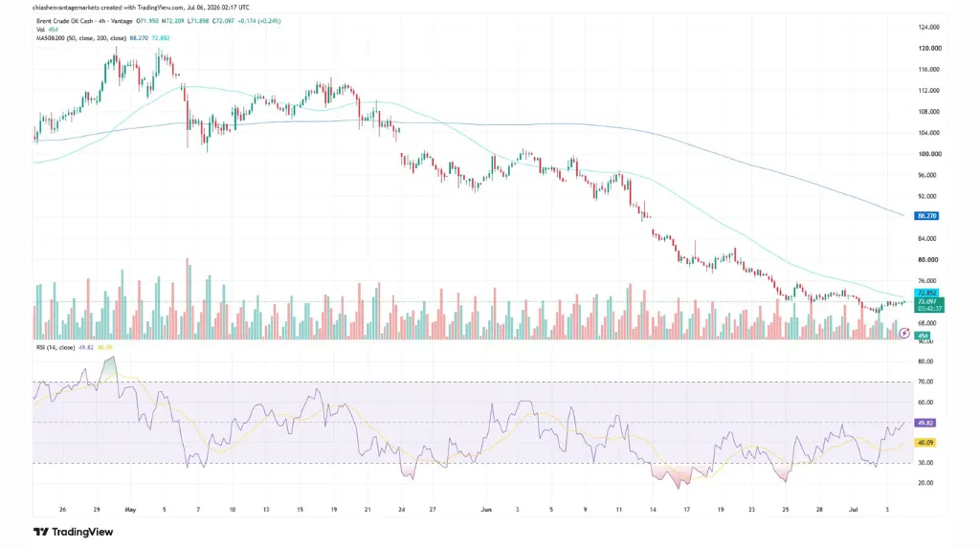
Task: Click the 27 date on time axis
Action: (x=433, y=510)
